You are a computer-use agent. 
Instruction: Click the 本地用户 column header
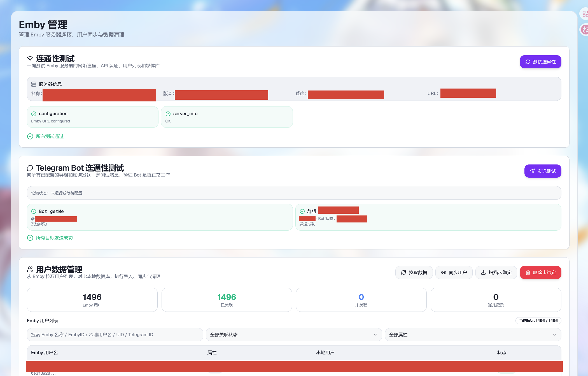(325, 352)
